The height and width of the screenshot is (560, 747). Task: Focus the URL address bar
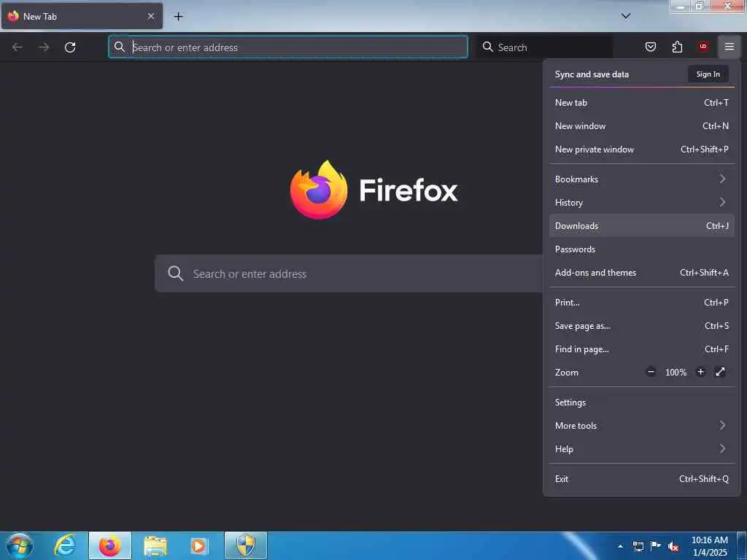pyautogui.click(x=288, y=47)
